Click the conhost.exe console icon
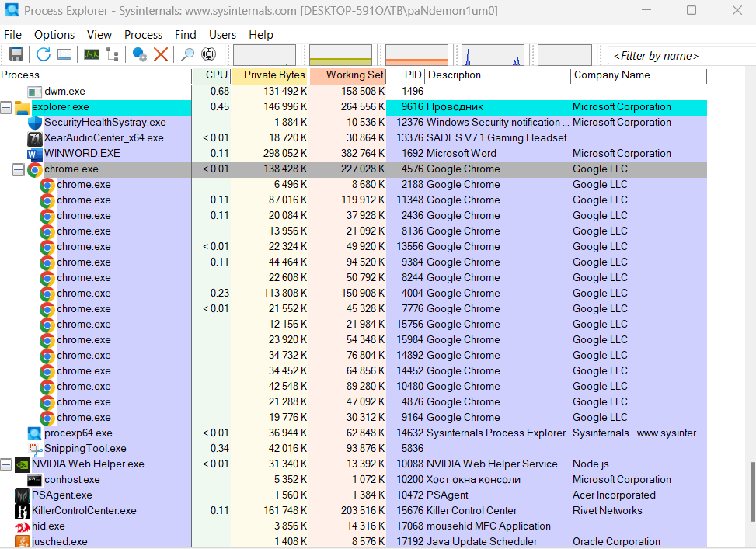Image resolution: width=756 pixels, height=549 pixels. click(35, 481)
